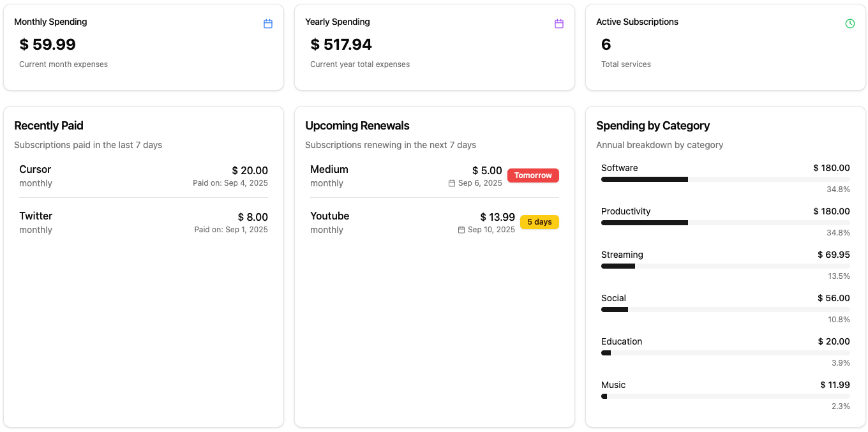Click the blue calendar icon on Monthly Spending

click(268, 24)
